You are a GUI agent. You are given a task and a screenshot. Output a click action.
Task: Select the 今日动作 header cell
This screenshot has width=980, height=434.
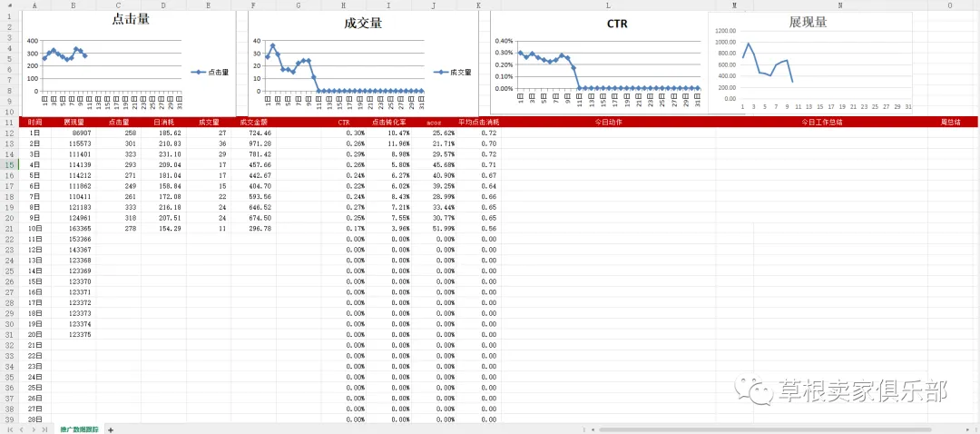608,123
